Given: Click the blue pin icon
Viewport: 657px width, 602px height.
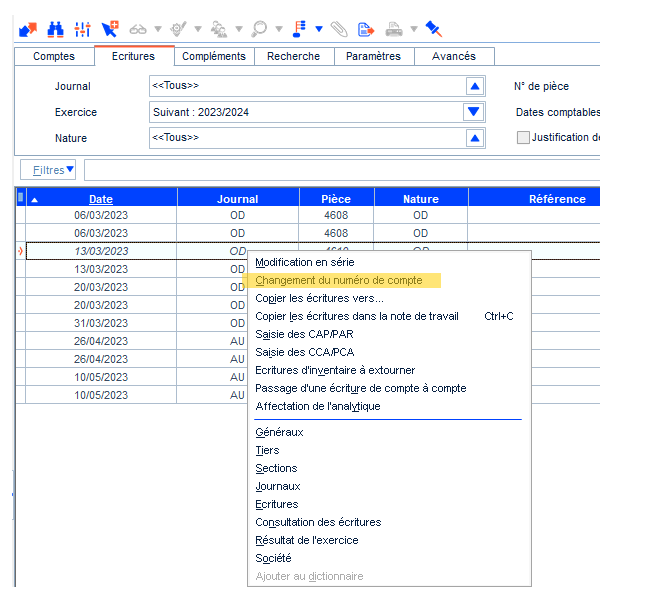Looking at the screenshot, I should 433,28.
